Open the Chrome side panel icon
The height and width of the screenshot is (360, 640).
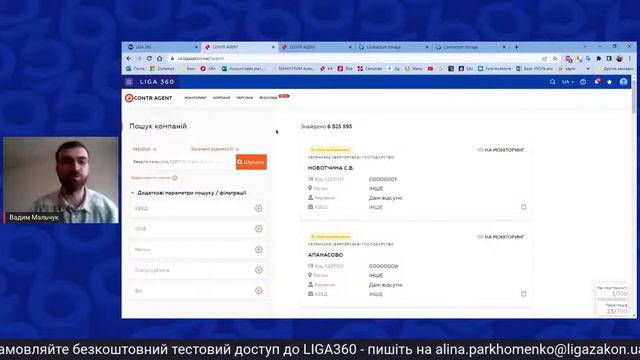[609, 59]
